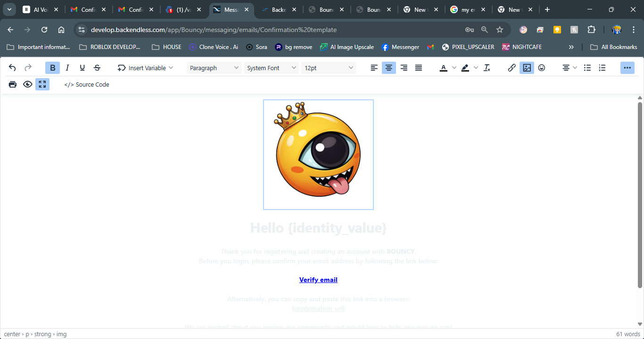Toggle Italic formatting
Screen dimensions: 644x339
pos(67,68)
